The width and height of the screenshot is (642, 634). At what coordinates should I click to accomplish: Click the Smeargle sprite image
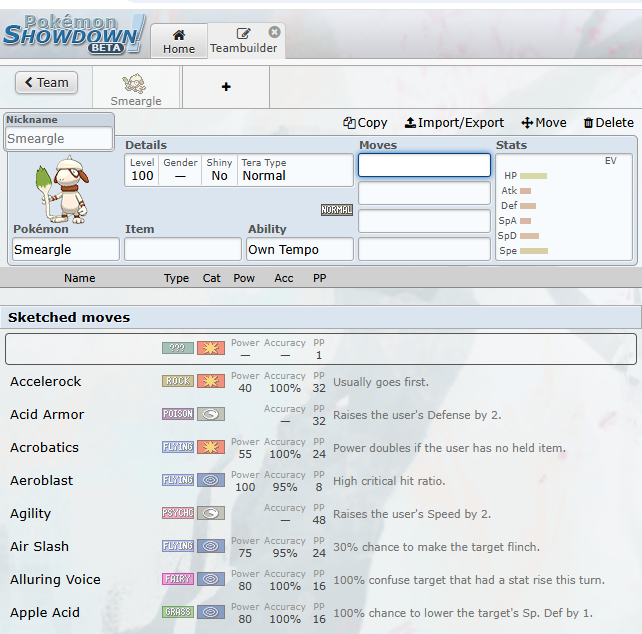click(x=64, y=188)
